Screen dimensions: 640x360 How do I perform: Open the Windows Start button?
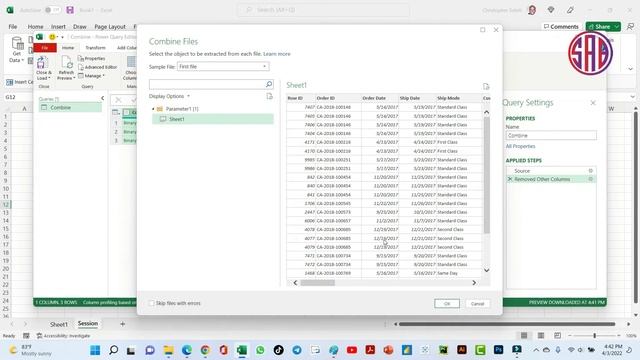[95, 350]
